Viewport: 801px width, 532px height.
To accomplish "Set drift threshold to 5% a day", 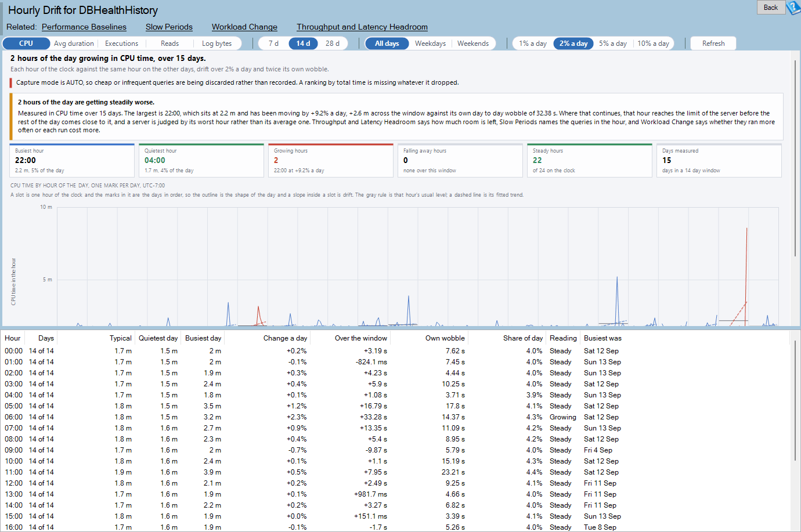I will click(x=613, y=44).
